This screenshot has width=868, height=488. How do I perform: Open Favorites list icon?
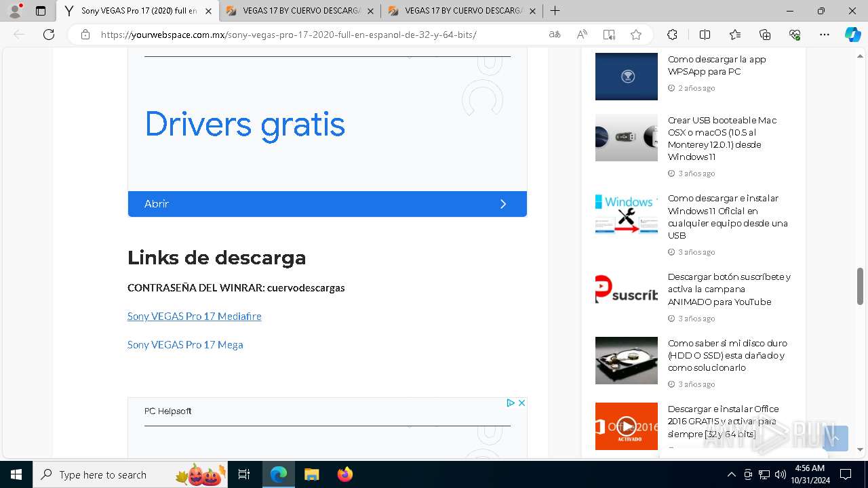(x=735, y=35)
